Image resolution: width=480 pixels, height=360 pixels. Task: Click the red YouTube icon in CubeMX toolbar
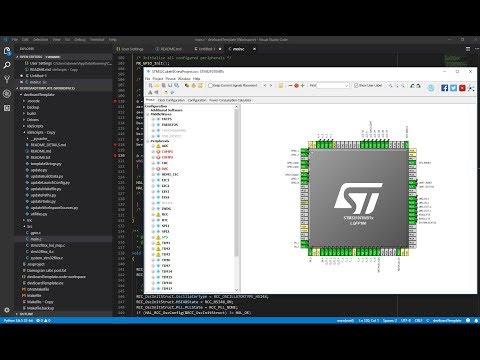click(462, 88)
